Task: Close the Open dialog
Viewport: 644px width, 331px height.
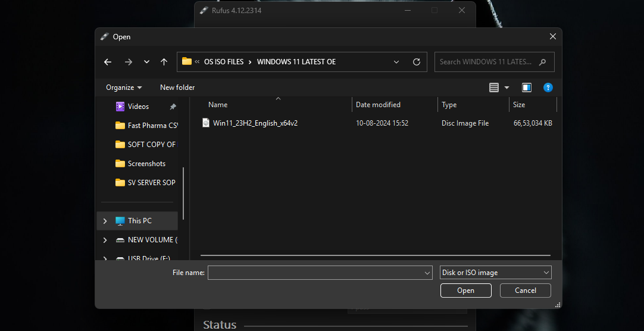Action: point(553,36)
